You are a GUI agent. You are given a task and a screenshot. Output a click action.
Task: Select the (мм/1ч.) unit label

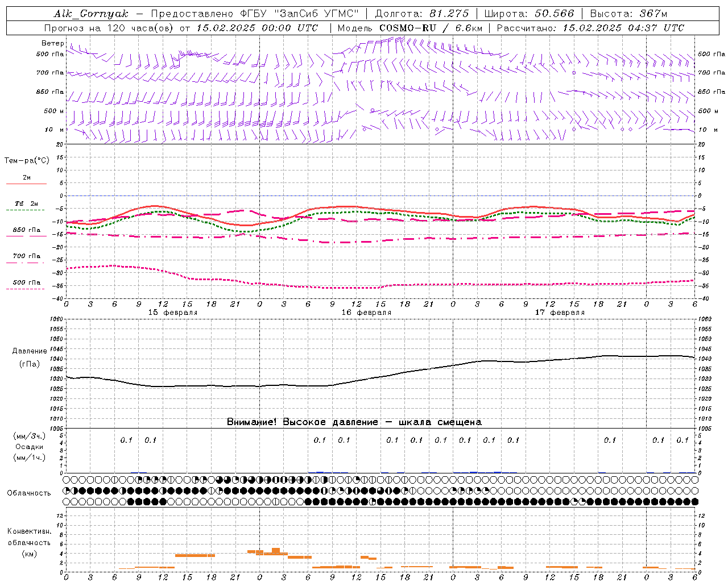30,458
